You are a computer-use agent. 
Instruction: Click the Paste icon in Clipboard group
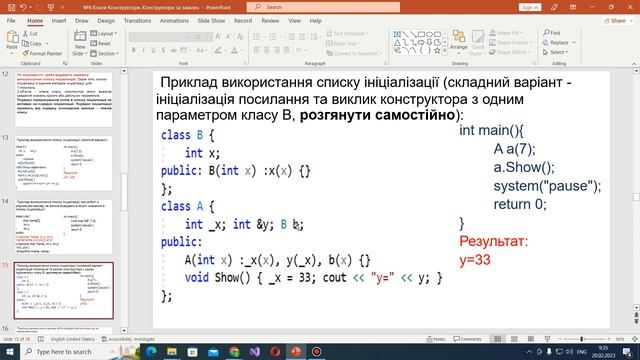click(x=12, y=38)
